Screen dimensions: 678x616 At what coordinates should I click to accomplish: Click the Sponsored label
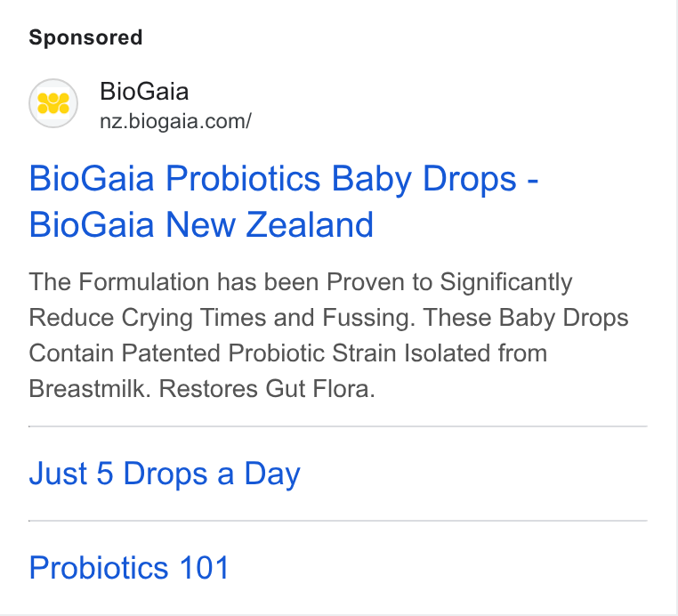pos(85,37)
